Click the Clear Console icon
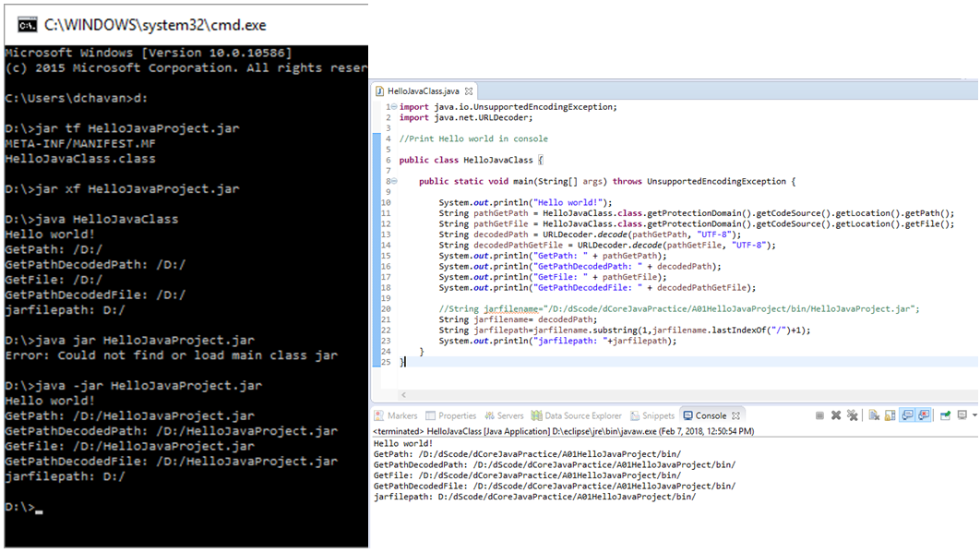Screen dimensions: 980x553 click(x=874, y=415)
